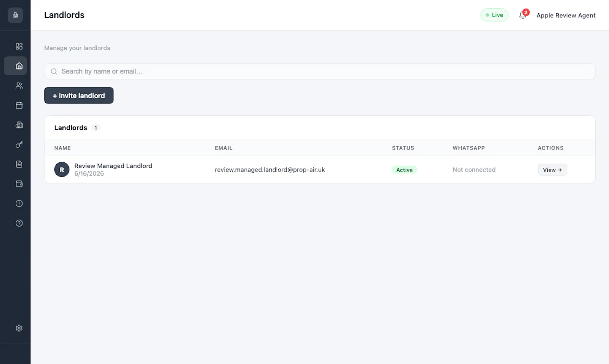This screenshot has width=609, height=364.
Task: Open the alert circle icon in sidebar
Action: click(19, 203)
